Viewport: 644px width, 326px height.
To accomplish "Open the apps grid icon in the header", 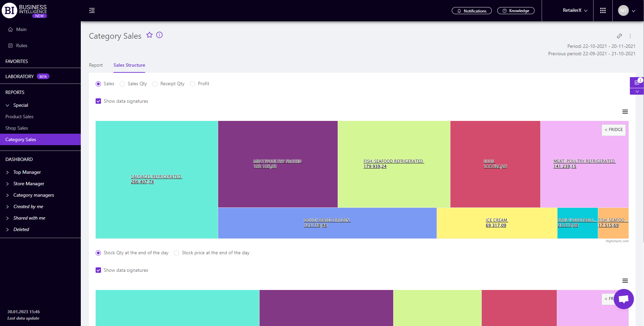I will (x=603, y=11).
